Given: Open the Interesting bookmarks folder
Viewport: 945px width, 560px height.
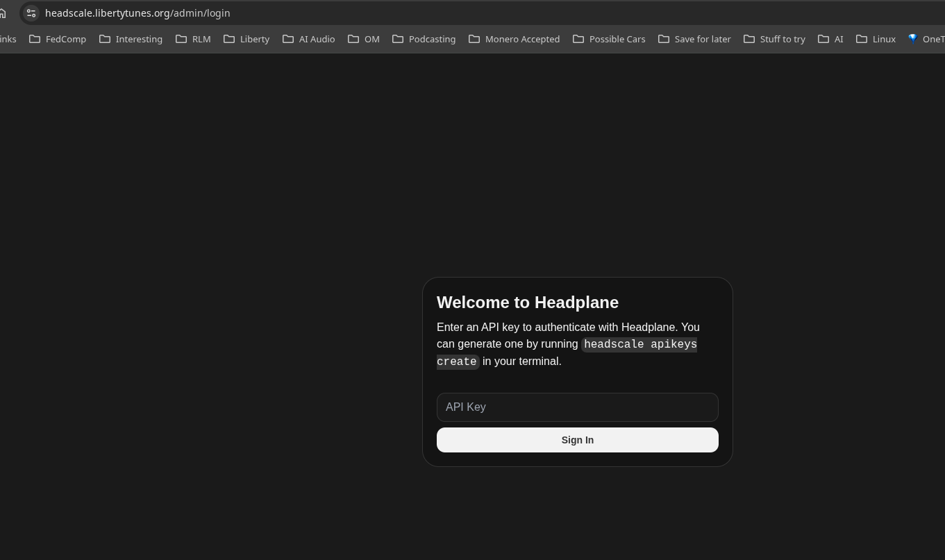Looking at the screenshot, I should [131, 39].
